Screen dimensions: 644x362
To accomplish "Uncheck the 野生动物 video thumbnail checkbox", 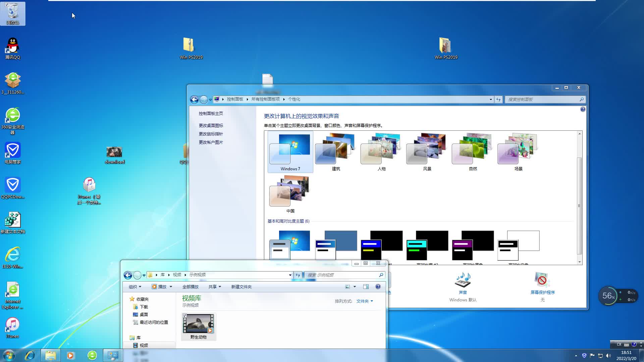I will pos(185,315).
